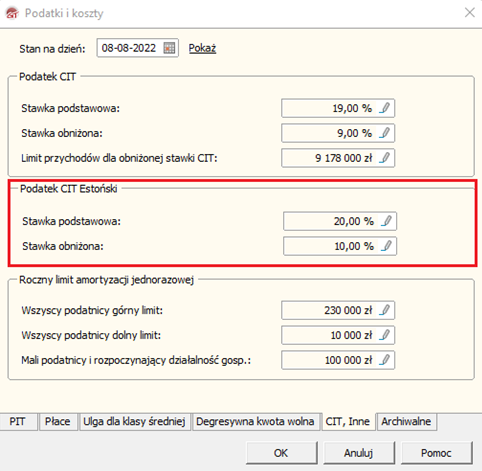This screenshot has width=482, height=471.
Task: Click the Podatki i koszty app icon
Action: click(x=13, y=13)
